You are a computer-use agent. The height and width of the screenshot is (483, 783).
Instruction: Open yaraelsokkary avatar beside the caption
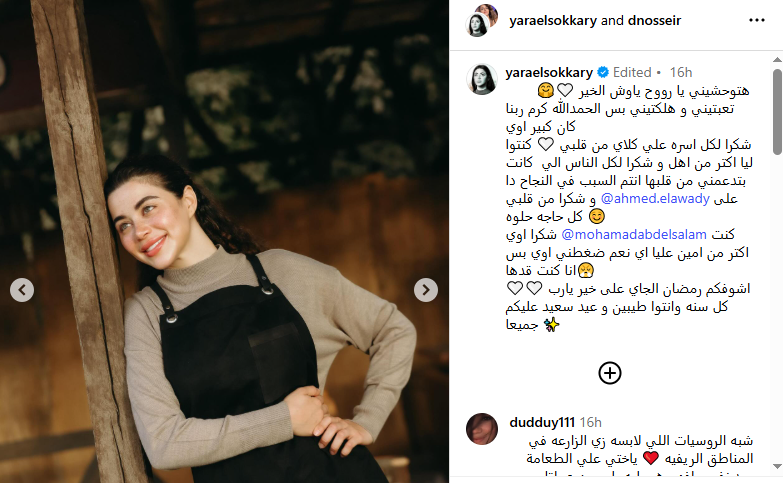481,79
